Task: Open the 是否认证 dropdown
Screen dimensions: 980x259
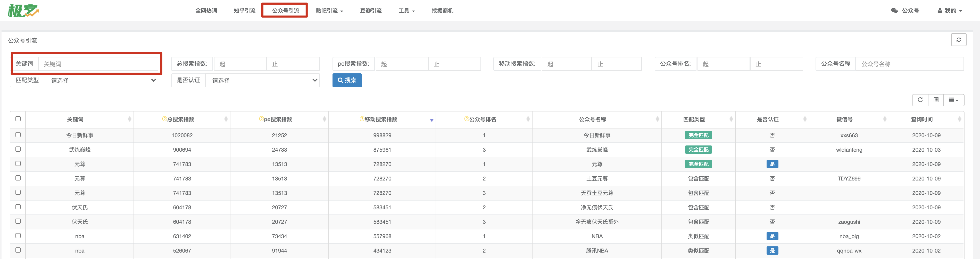Action: tap(262, 80)
